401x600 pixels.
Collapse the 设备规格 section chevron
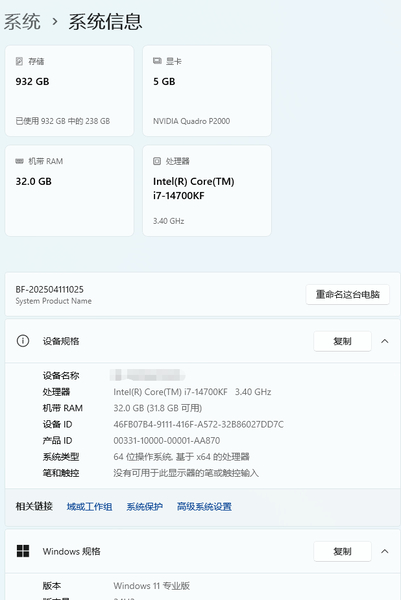click(385, 341)
